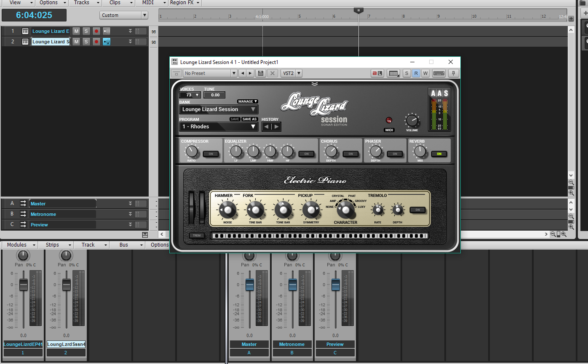Click the Master bus volume fader

point(250,285)
